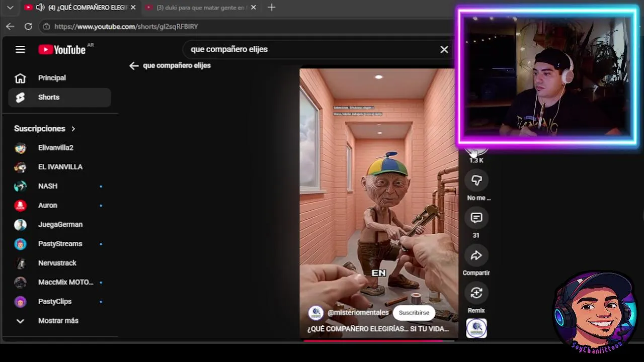The image size is (644, 362).
Task: Clear the search box with X
Action: point(444,49)
